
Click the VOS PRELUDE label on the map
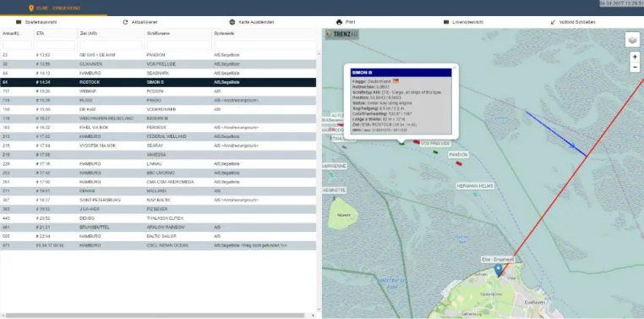coord(435,144)
